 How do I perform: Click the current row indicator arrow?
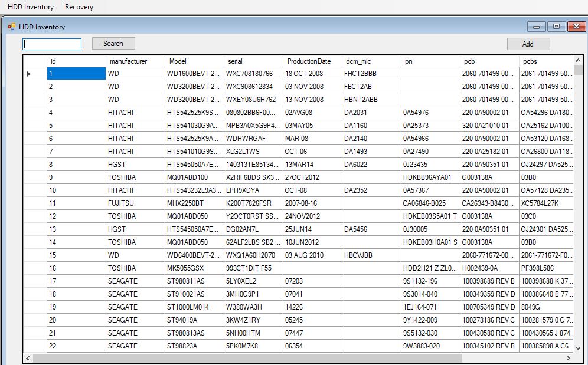pyautogui.click(x=28, y=74)
